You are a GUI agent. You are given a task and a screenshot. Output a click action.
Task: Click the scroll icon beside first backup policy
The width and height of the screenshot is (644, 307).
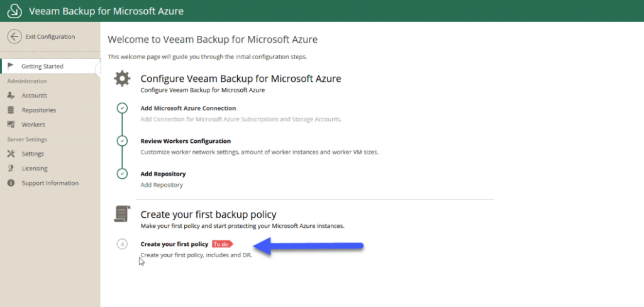pos(122,214)
